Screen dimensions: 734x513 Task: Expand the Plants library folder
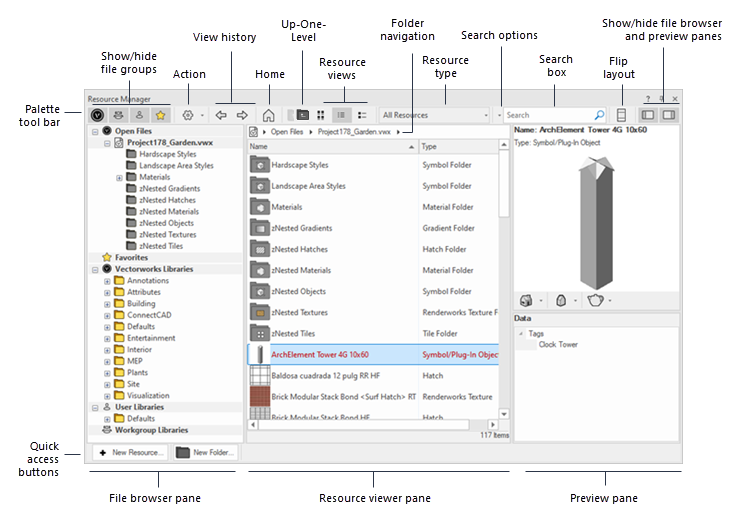[108, 372]
